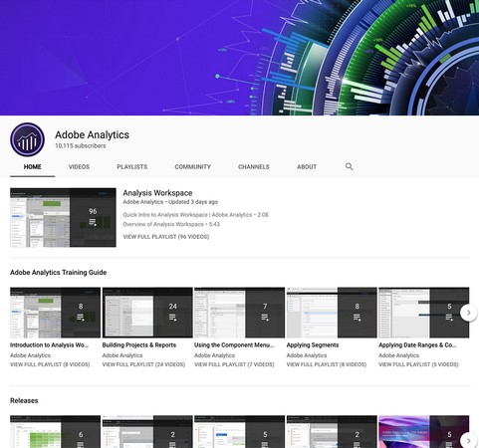
Task: Open Releases thumbnail with colorful purple artwork
Action: pyautogui.click(x=424, y=432)
